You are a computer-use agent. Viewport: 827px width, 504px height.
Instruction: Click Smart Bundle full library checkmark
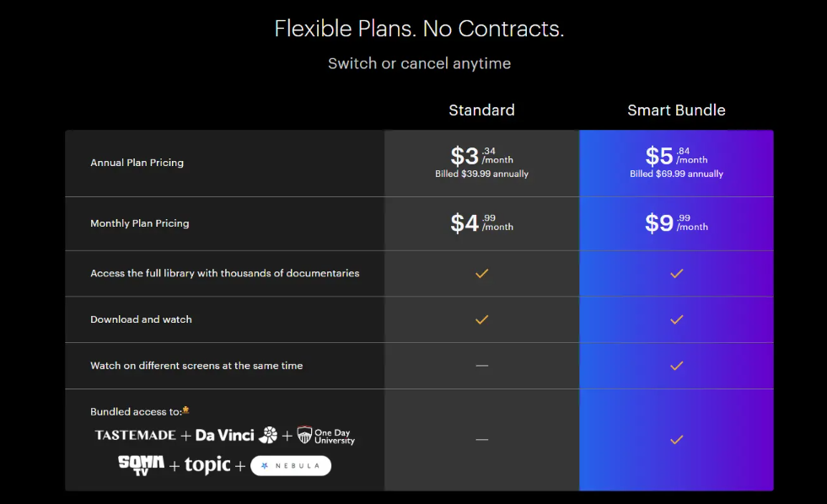point(676,273)
